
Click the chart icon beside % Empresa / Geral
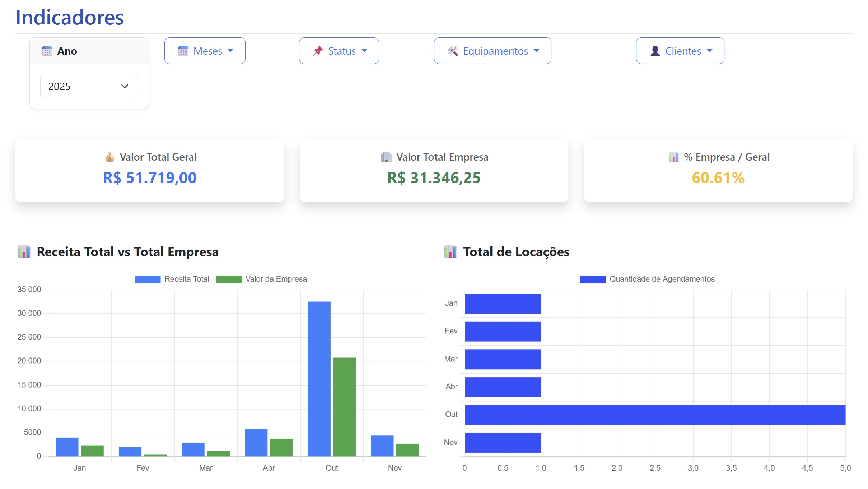(x=674, y=157)
